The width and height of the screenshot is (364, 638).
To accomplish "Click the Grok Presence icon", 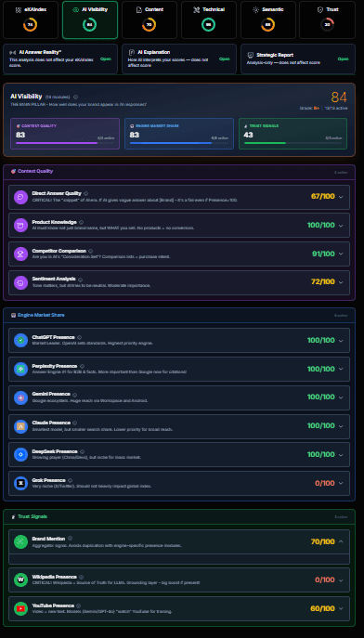I will tap(20, 483).
